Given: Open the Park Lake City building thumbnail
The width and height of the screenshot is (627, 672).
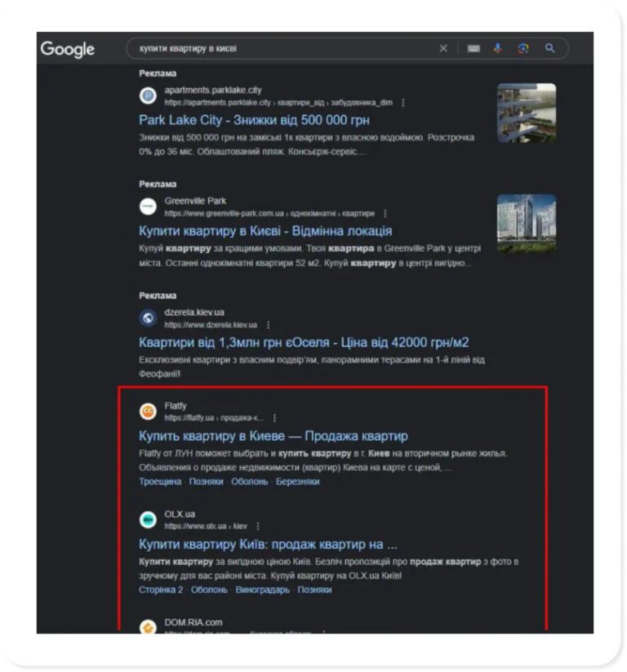Looking at the screenshot, I should [527, 113].
